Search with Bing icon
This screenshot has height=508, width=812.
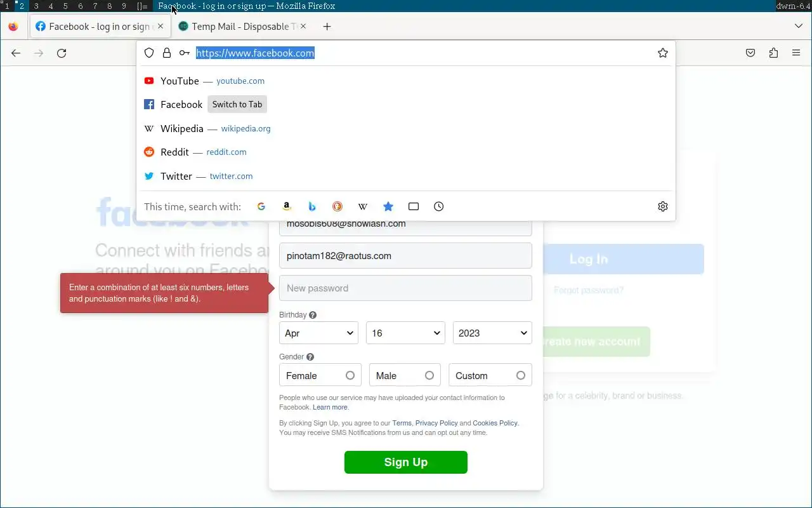point(312,206)
